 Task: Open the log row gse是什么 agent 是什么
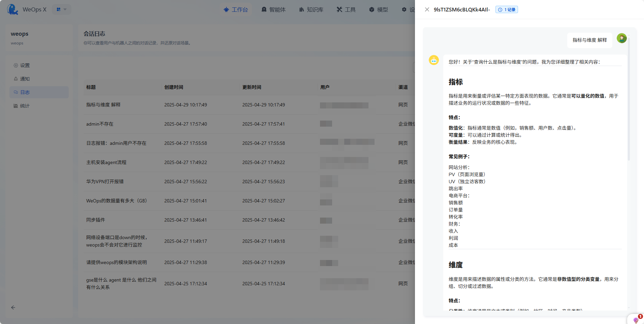tap(249, 284)
